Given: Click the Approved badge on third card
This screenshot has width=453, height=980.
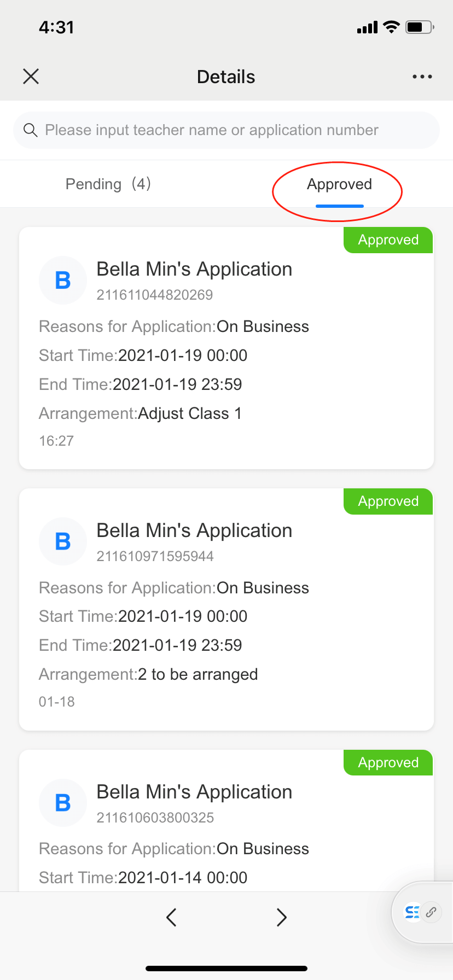Looking at the screenshot, I should coord(388,763).
